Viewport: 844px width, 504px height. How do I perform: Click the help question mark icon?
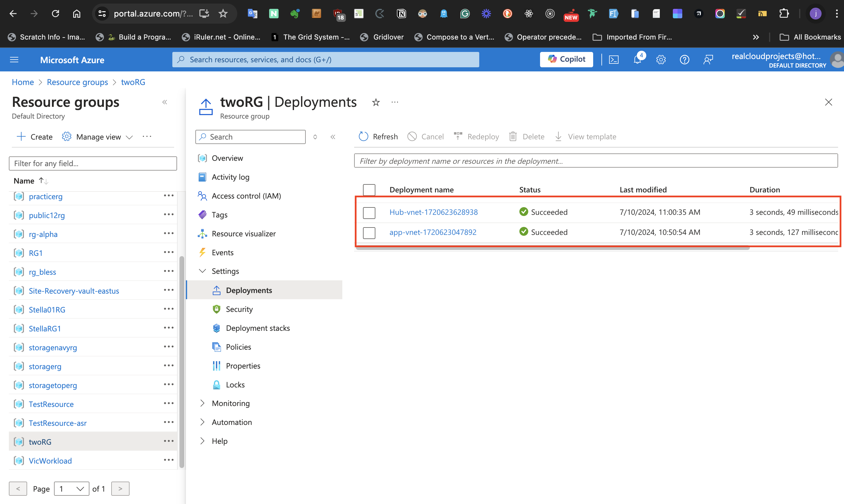point(684,60)
